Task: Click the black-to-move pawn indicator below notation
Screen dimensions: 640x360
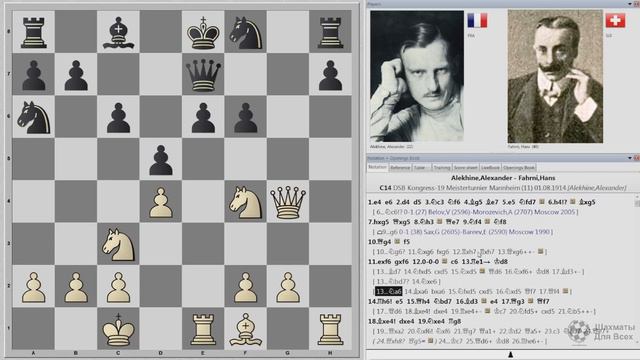Action: [510, 355]
